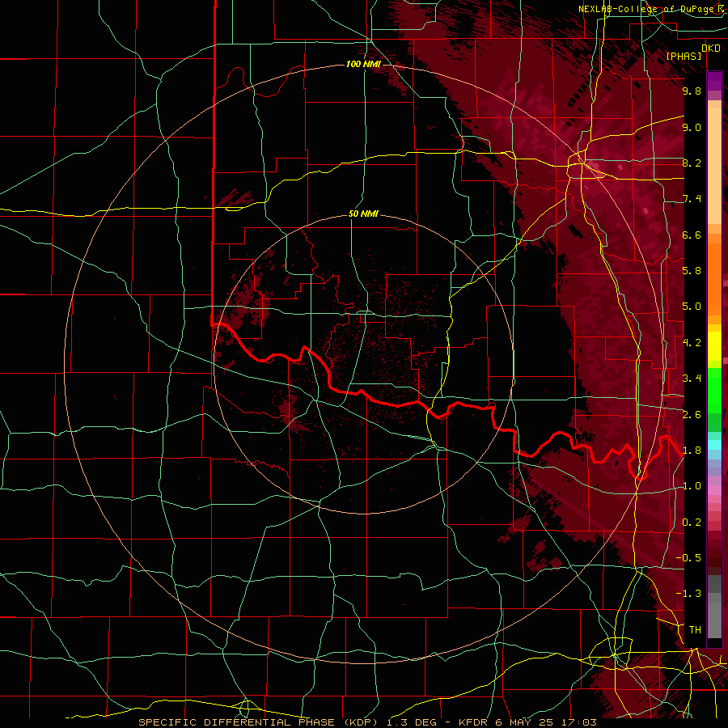The height and width of the screenshot is (728, 728).
Task: Select the 8.2 value on color scale
Action: tap(692, 163)
